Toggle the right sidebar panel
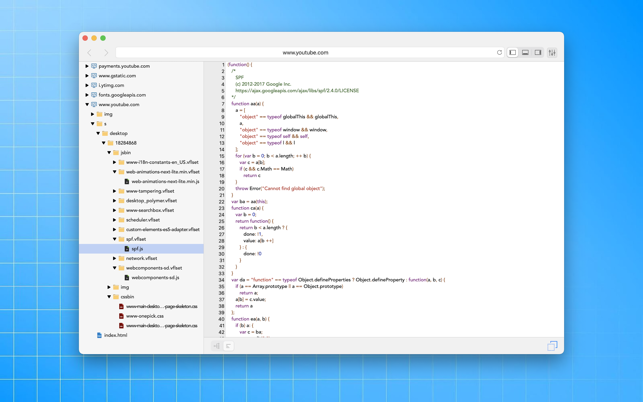This screenshot has height=402, width=643. [538, 53]
